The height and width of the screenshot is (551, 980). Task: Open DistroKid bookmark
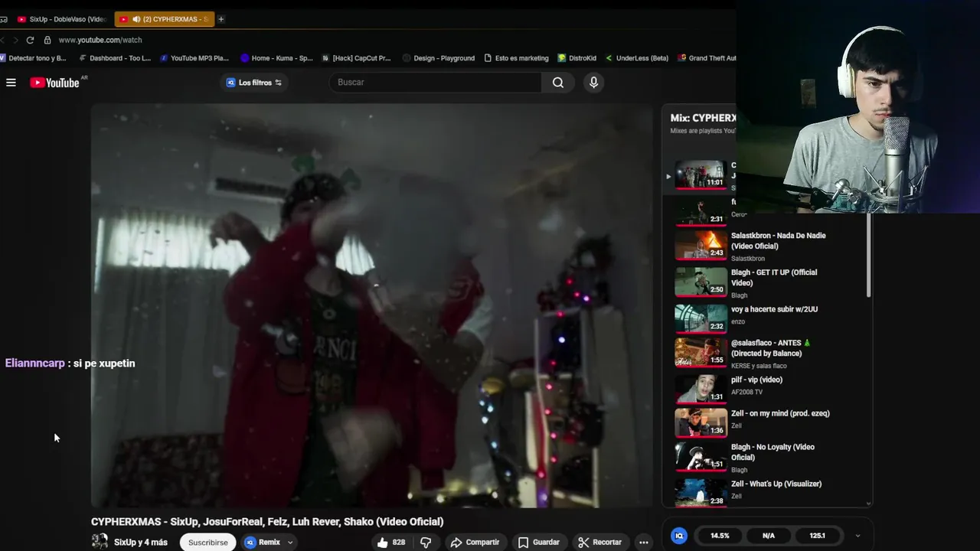pyautogui.click(x=577, y=58)
